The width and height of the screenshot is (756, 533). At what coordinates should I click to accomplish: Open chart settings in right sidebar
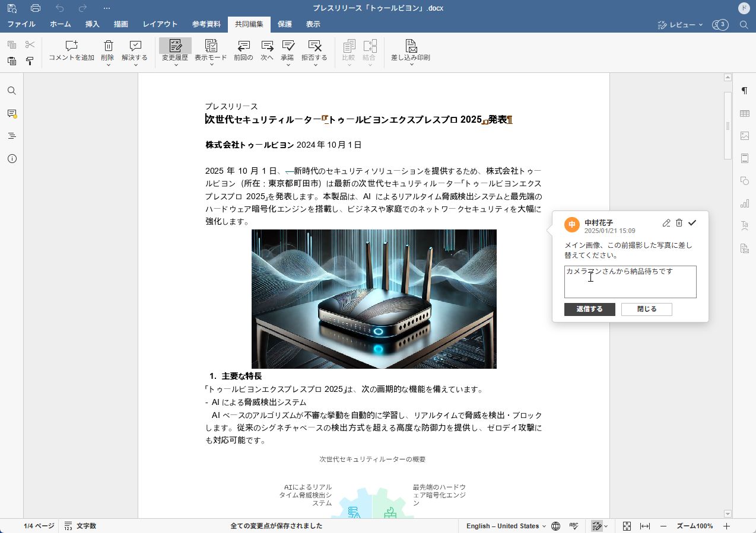[744, 203]
